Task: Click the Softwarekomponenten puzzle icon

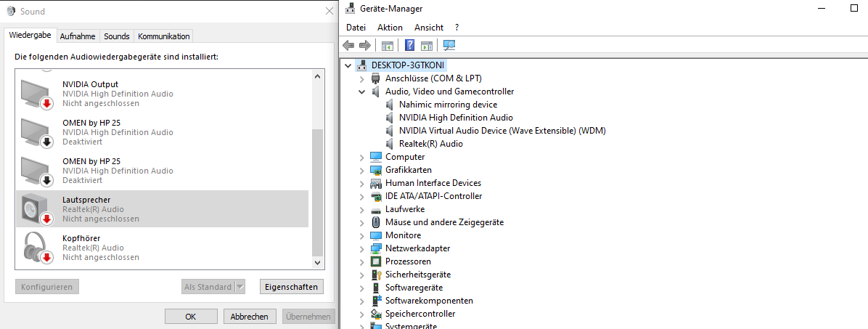Action: (x=376, y=301)
